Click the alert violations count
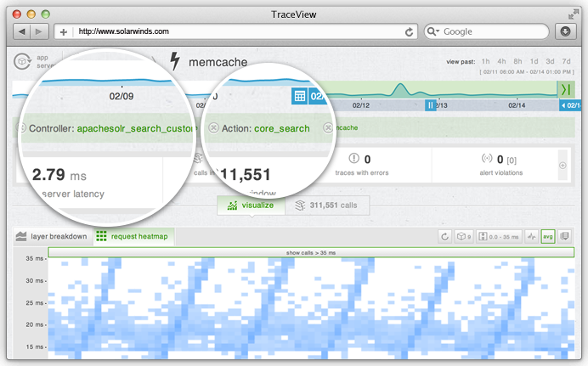Screen dimensions: 588x366 point(500,160)
